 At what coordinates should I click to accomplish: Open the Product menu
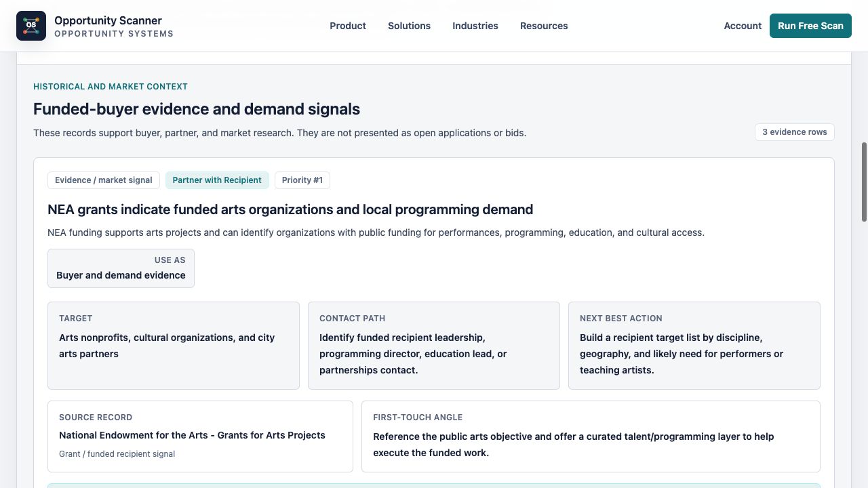tap(348, 26)
